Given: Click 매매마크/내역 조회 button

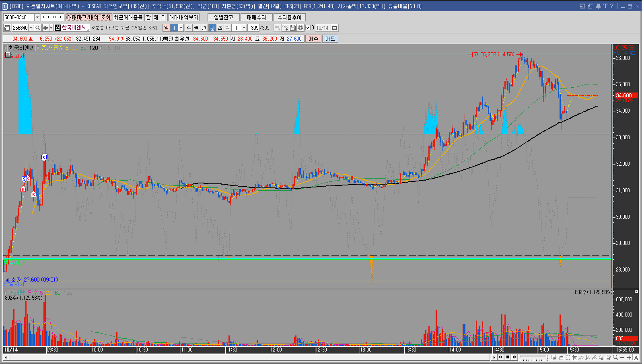Looking at the screenshot, I should tap(88, 17).
